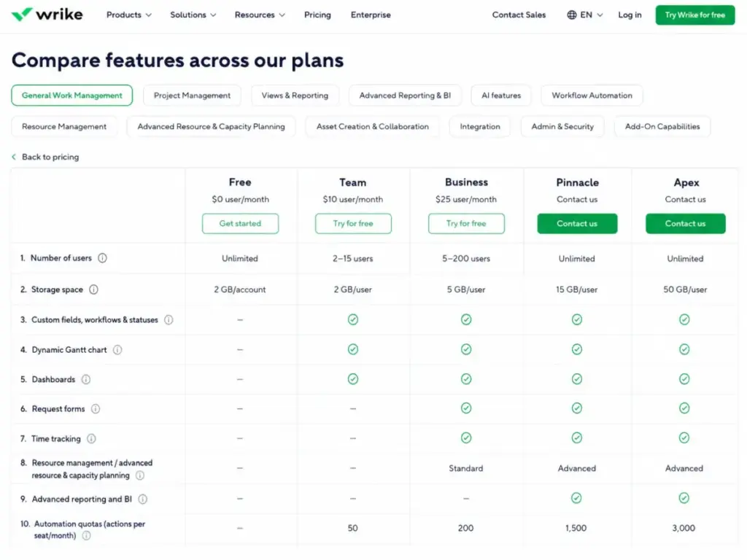Switch to Workflow Automation tab
Screen dimensions: 747x560
592,96
